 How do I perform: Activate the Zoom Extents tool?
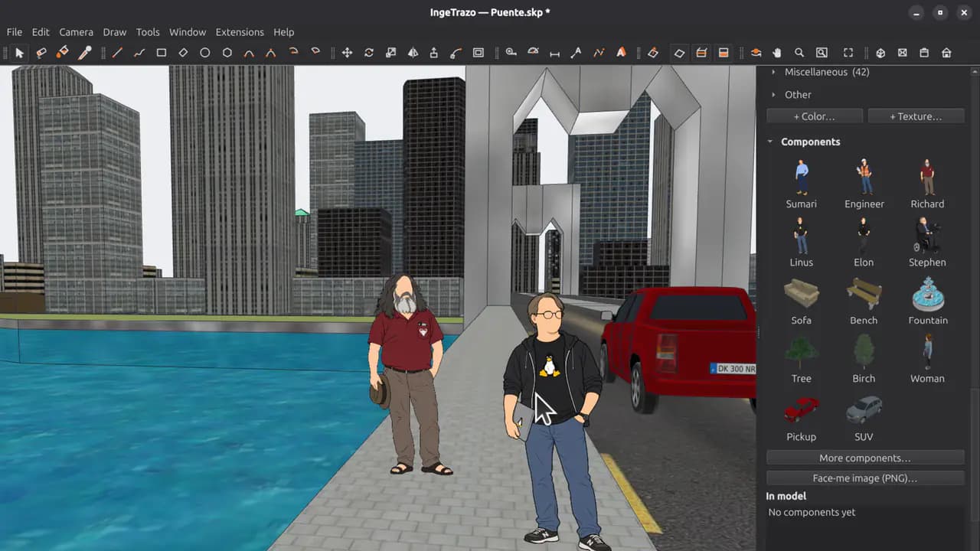[848, 53]
